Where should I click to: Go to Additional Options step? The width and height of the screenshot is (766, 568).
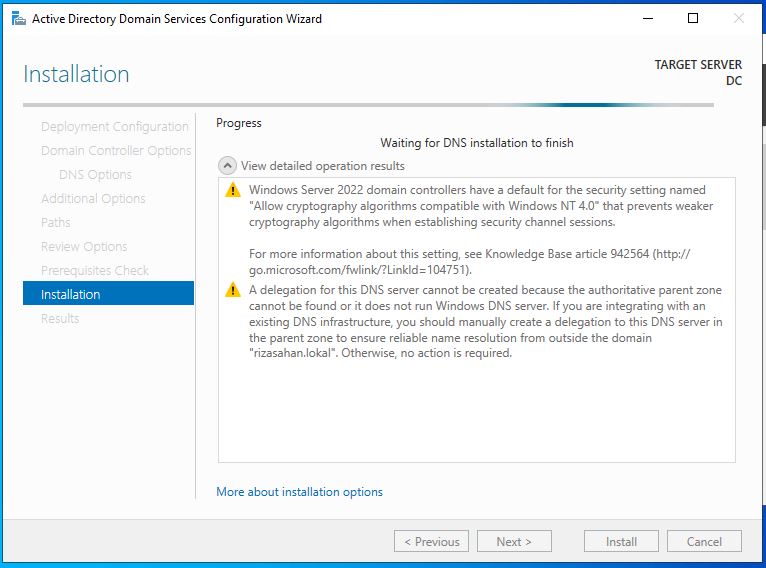[93, 199]
